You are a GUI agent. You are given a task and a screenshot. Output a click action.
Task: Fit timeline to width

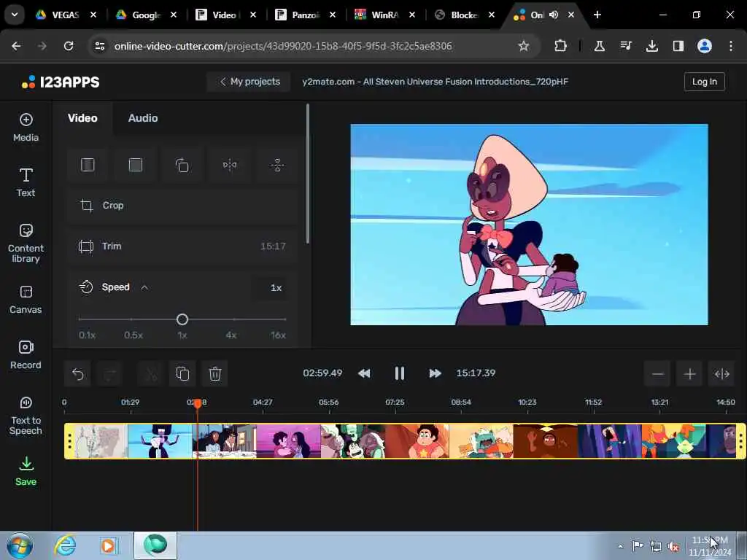point(721,374)
